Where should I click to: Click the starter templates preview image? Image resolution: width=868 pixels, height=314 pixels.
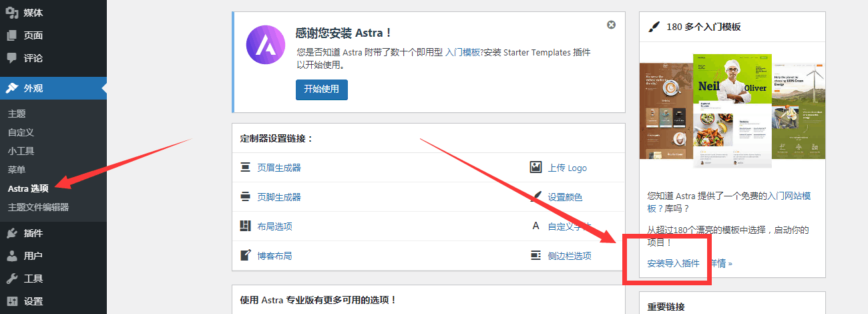click(x=732, y=110)
